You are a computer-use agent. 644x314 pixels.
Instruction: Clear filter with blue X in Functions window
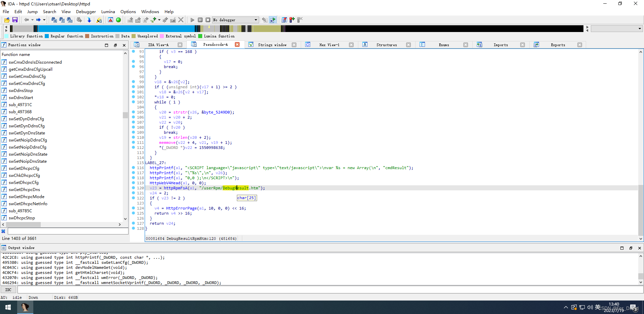coord(3,231)
